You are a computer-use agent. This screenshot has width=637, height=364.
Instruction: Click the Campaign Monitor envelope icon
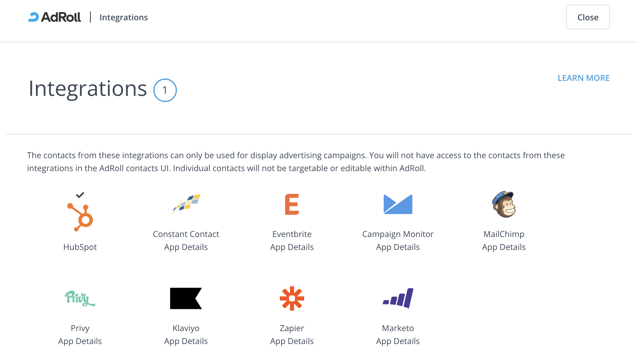pos(398,204)
